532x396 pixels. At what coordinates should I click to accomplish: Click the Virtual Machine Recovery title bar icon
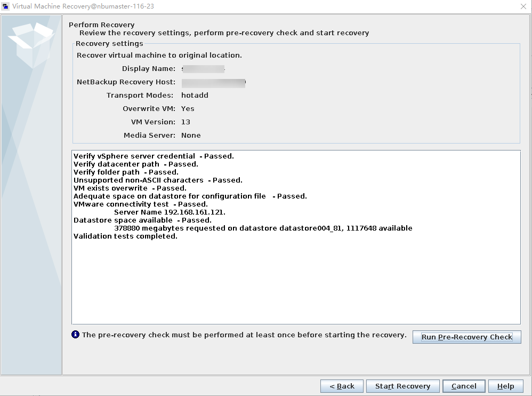click(6, 6)
